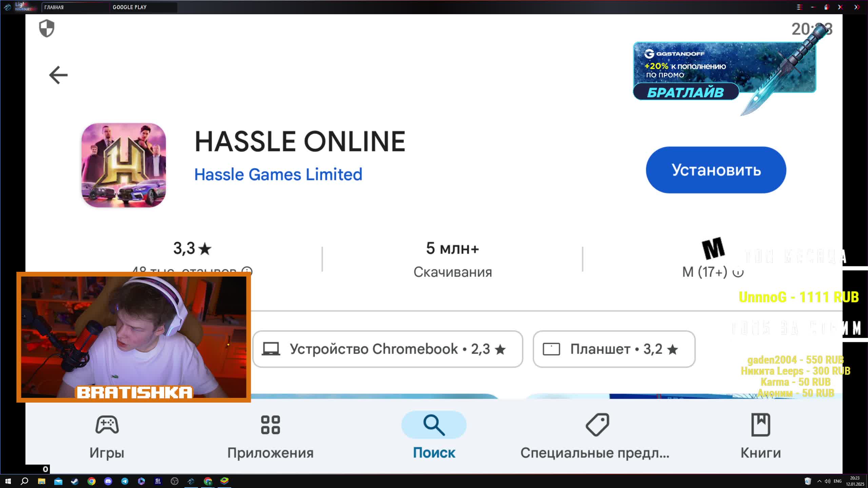The image size is (868, 488).
Task: Click the HASSLE ONLINE app icon
Action: (x=124, y=165)
